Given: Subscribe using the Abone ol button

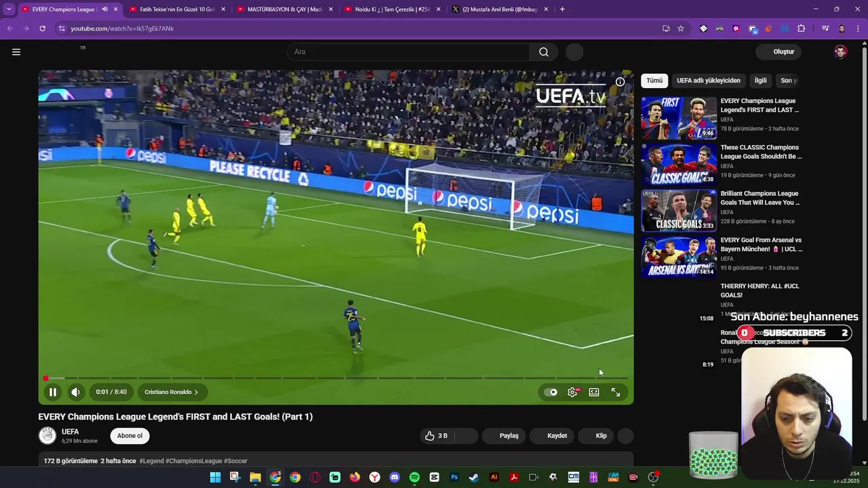Looking at the screenshot, I should [x=130, y=436].
